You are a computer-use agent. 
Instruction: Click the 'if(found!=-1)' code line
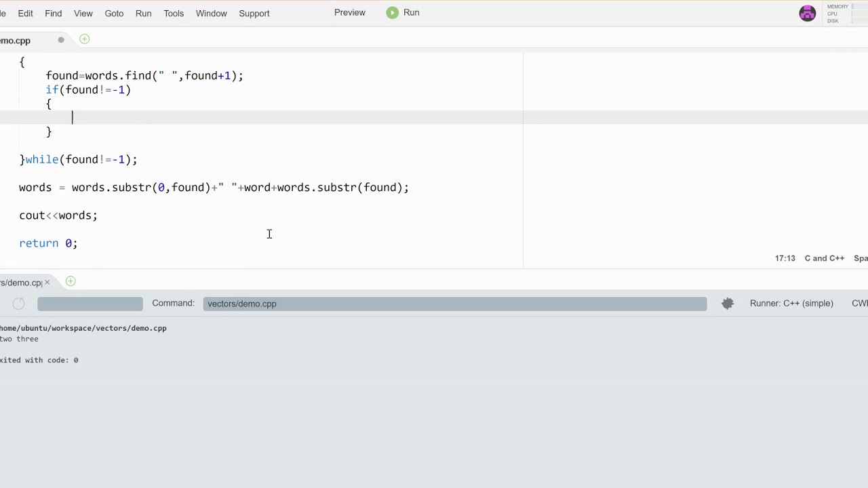pos(88,89)
